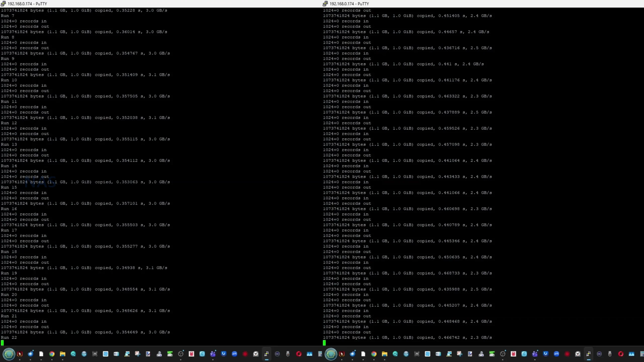Click the green cursor in left terminal
Screen dimensions: 644x362
coord(2,343)
